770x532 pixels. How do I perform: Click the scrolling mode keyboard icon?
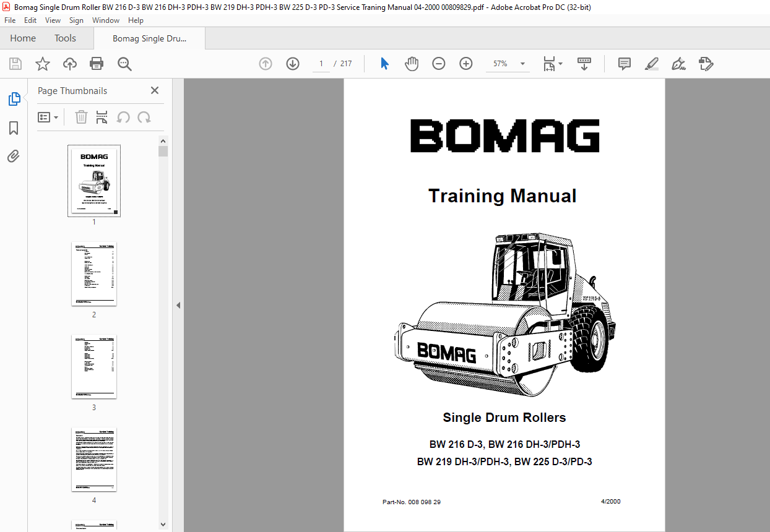[x=584, y=64]
